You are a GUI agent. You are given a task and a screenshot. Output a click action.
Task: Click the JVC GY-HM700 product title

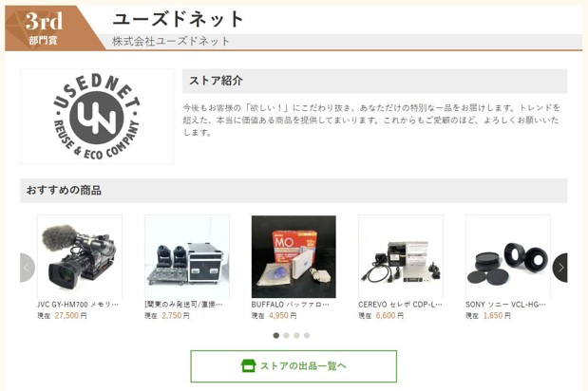[78, 305]
